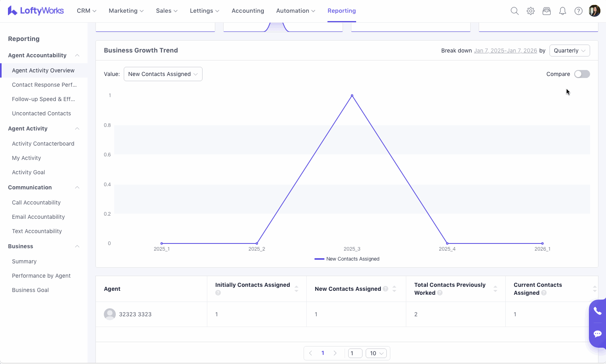The height and width of the screenshot is (364, 606).
Task: Go to the Accounting tab
Action: click(x=247, y=11)
